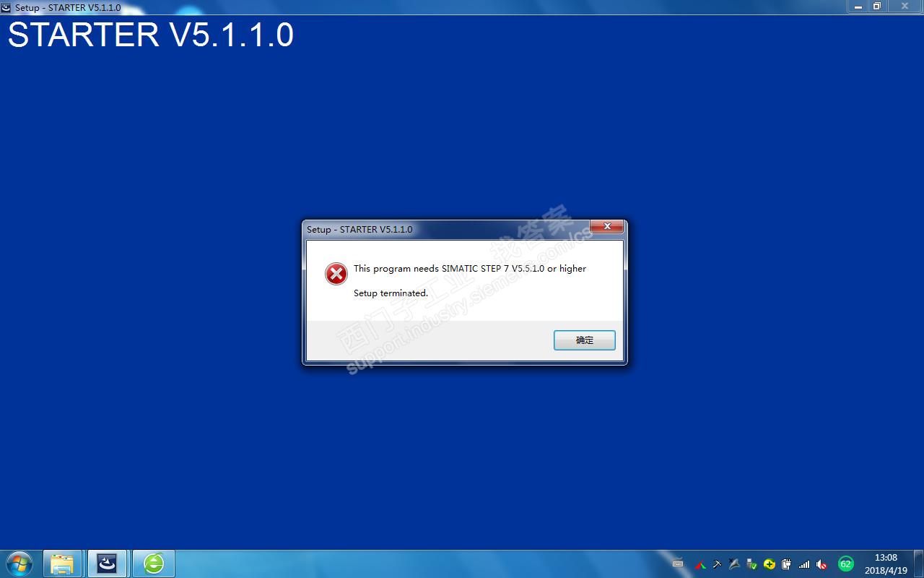Click the large "STARTER V5.1.1.0" heading
This screenshot has height=578, width=924.
click(151, 35)
